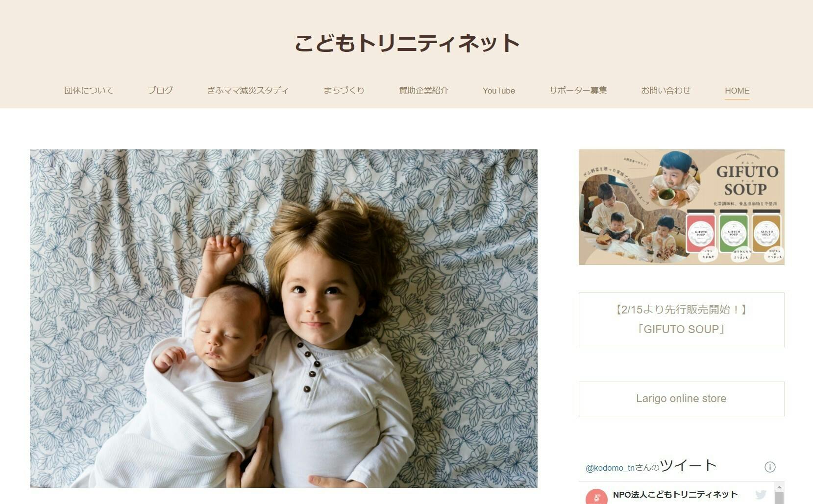
Task: Click the Twitter bird icon in tweet
Action: [761, 495]
